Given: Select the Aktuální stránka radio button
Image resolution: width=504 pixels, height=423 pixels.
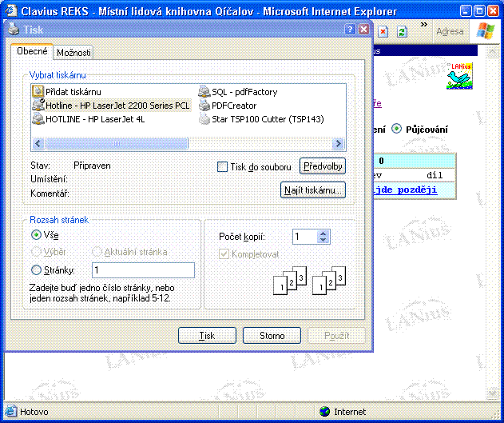Looking at the screenshot, I should pos(97,252).
